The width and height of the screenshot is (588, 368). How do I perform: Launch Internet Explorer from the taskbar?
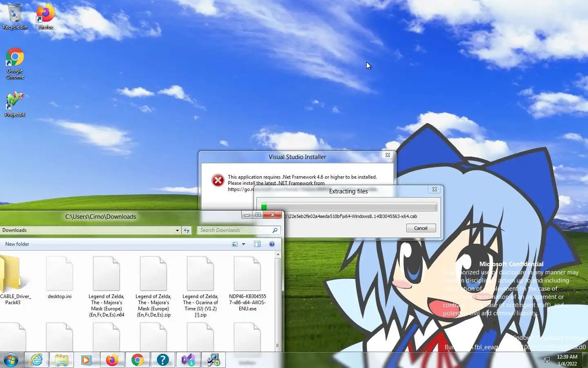[36, 360]
